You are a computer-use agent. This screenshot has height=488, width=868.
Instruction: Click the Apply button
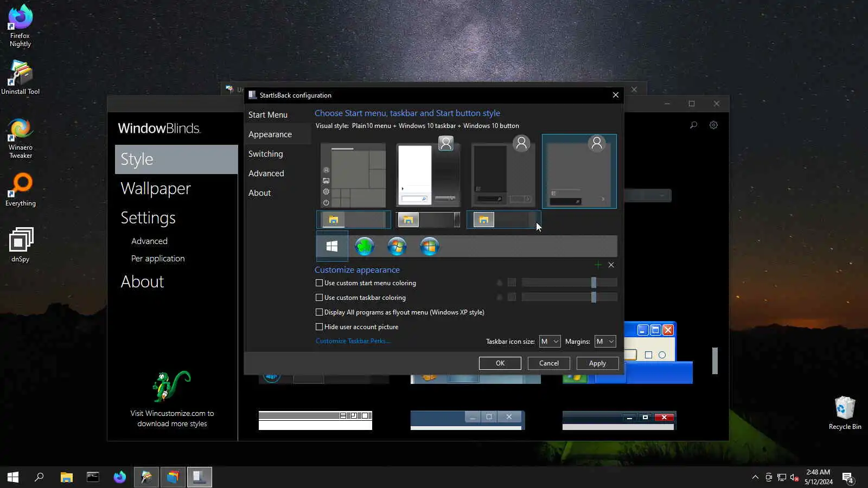point(597,363)
